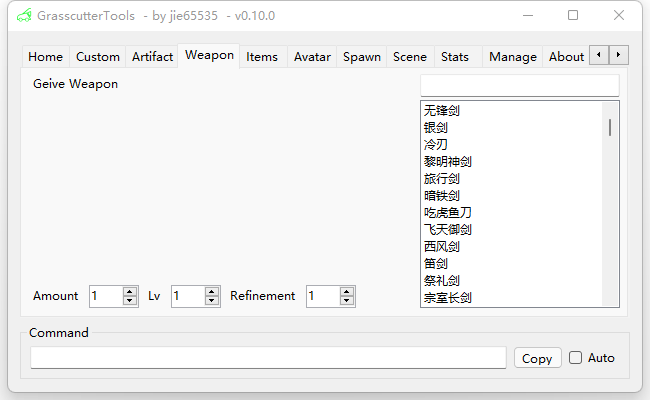The width and height of the screenshot is (650, 400).
Task: Click the weapon search input field
Action: 519,85
